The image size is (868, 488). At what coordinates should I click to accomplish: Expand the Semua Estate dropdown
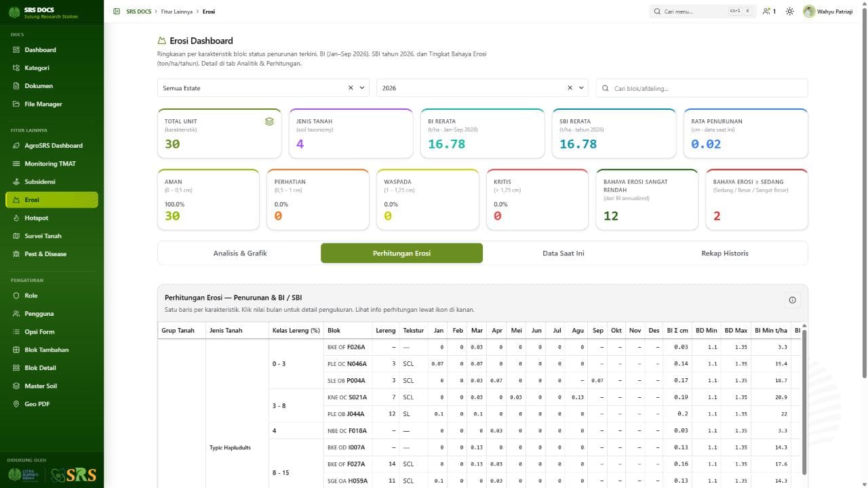[363, 88]
